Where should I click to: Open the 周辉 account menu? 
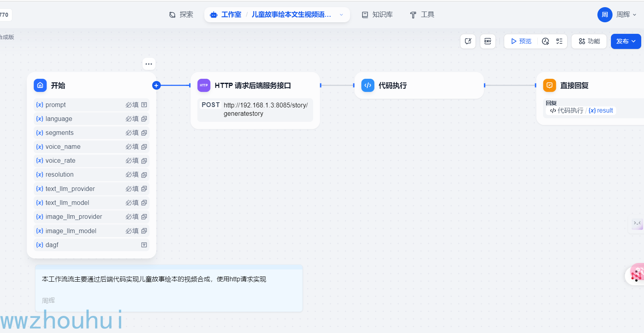click(x=626, y=15)
